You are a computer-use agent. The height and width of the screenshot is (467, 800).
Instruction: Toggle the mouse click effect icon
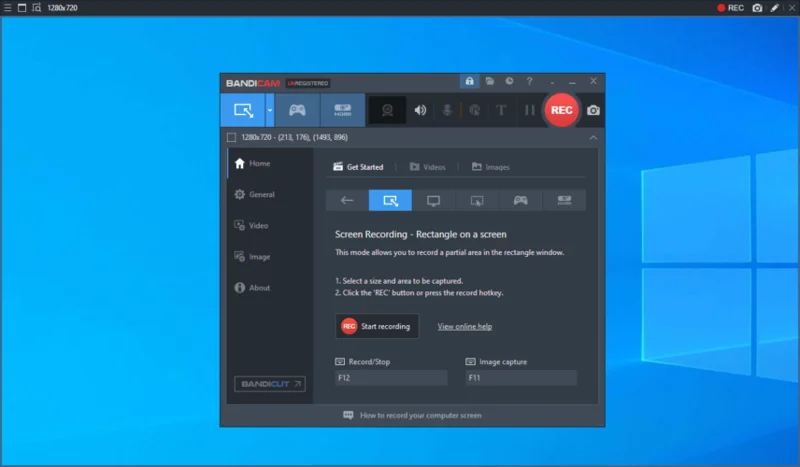coord(474,110)
